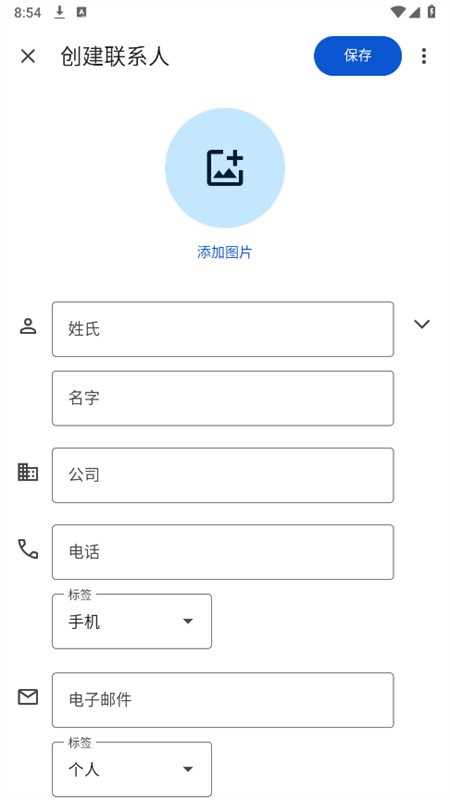Focus the 姓氏 input field
Screen dimensions: 450x800
[x=223, y=329]
